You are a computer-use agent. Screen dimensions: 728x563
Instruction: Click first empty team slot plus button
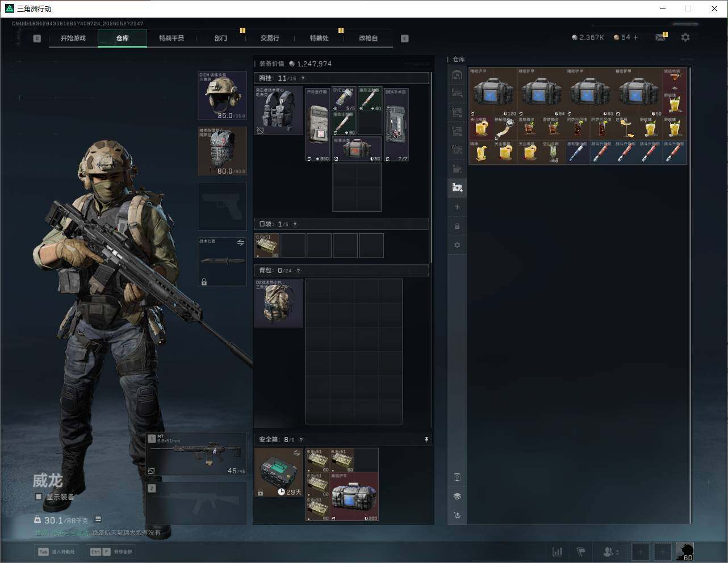[641, 552]
